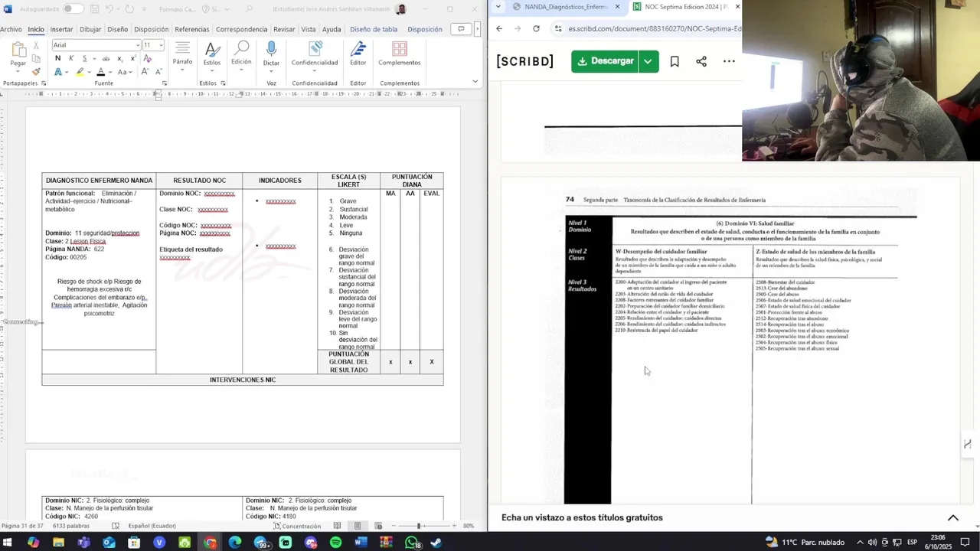980x551 pixels.
Task: Toggle bold formatting (N)
Action: pyautogui.click(x=57, y=58)
